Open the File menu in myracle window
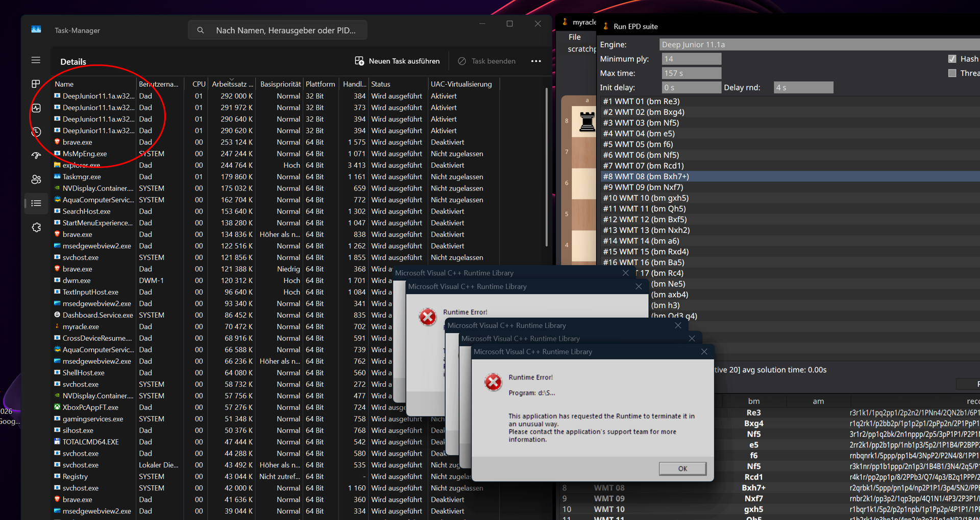 575,37
